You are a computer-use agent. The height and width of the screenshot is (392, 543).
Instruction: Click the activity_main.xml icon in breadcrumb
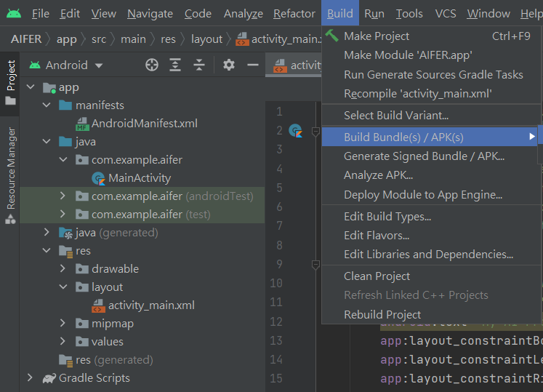242,39
